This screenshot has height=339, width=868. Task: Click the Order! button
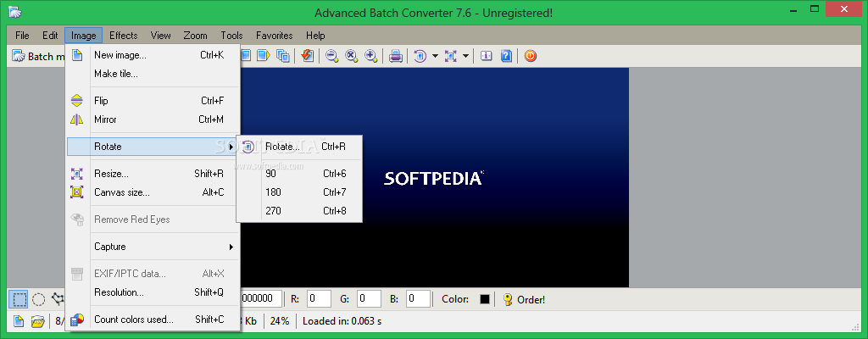point(524,300)
